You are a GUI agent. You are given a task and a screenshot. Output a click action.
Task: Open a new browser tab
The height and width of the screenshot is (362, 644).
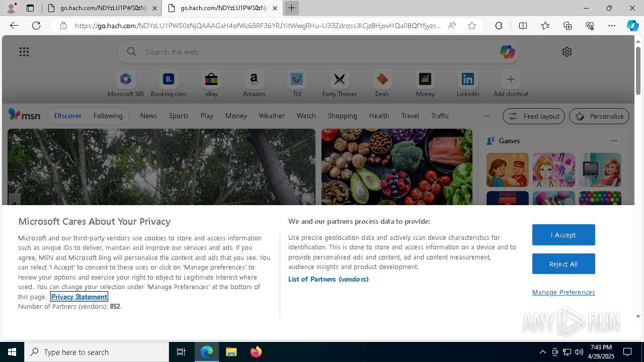point(292,8)
